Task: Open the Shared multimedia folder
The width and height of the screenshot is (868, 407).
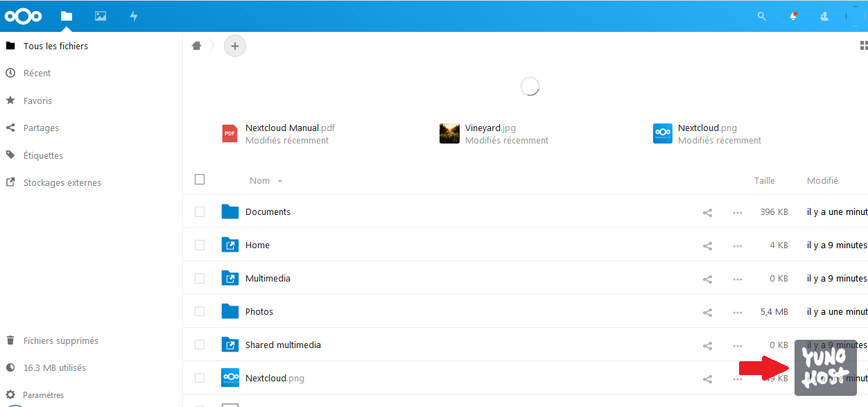Action: coord(283,345)
